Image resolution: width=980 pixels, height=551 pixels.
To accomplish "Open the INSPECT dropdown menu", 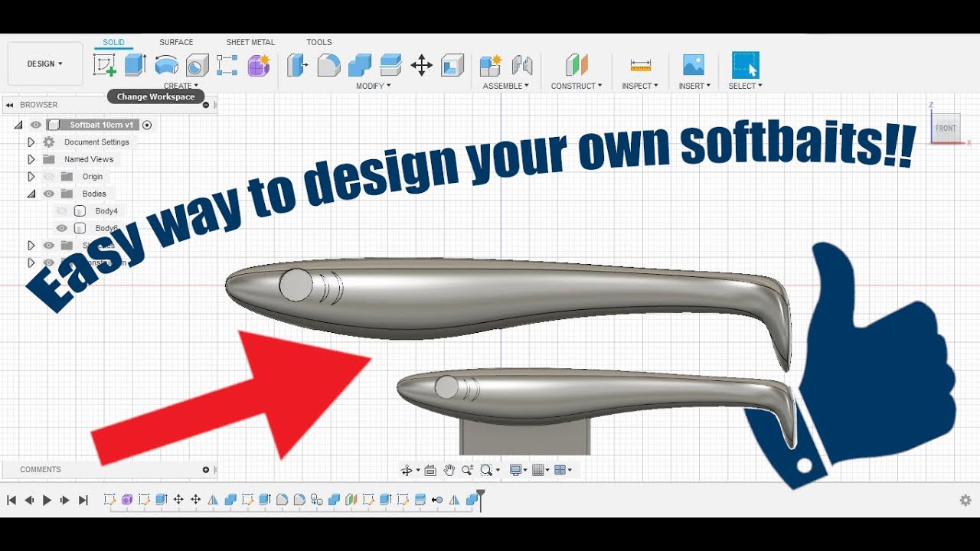I will [640, 86].
